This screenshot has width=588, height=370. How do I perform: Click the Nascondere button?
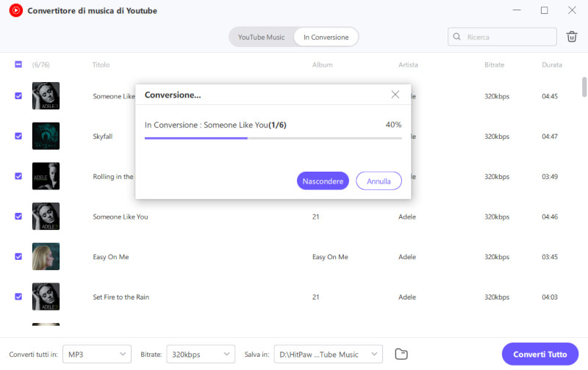pos(323,181)
